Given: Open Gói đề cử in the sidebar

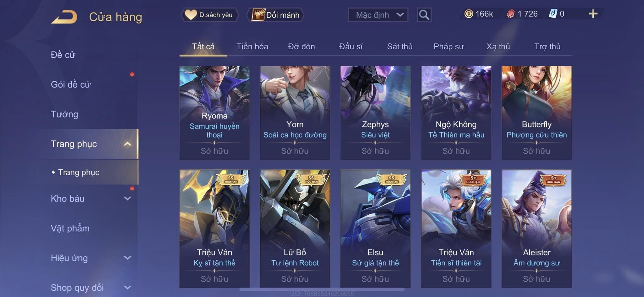Looking at the screenshot, I should coord(71,84).
